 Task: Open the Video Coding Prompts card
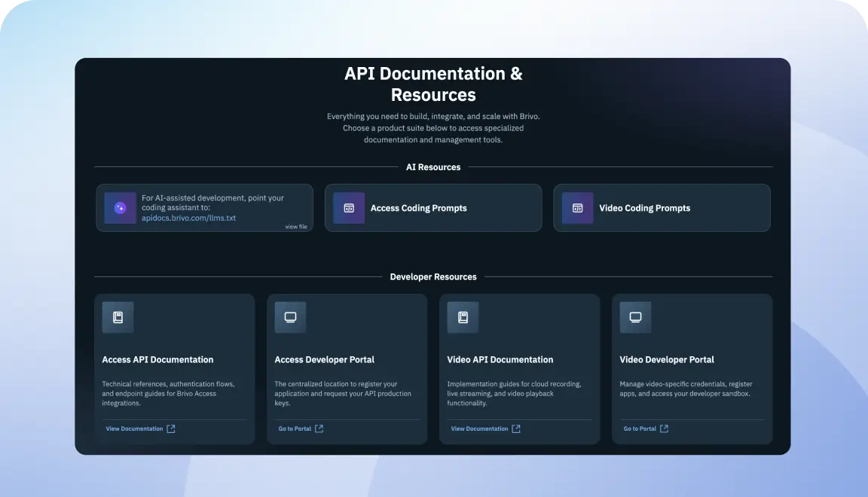[x=662, y=208]
